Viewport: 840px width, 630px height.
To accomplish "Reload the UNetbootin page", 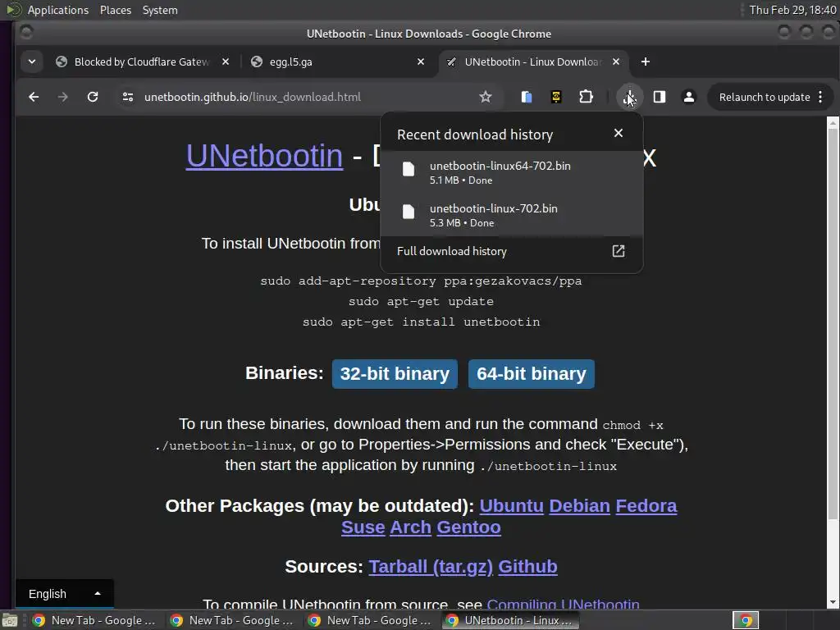I will [93, 97].
